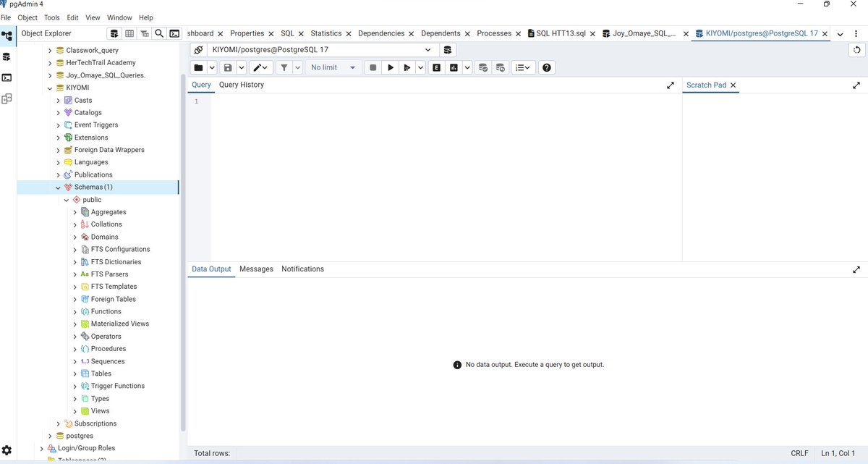Viewport: 868px width, 464px height.
Task: Click the reset layout icon at far right
Action: click(856, 50)
